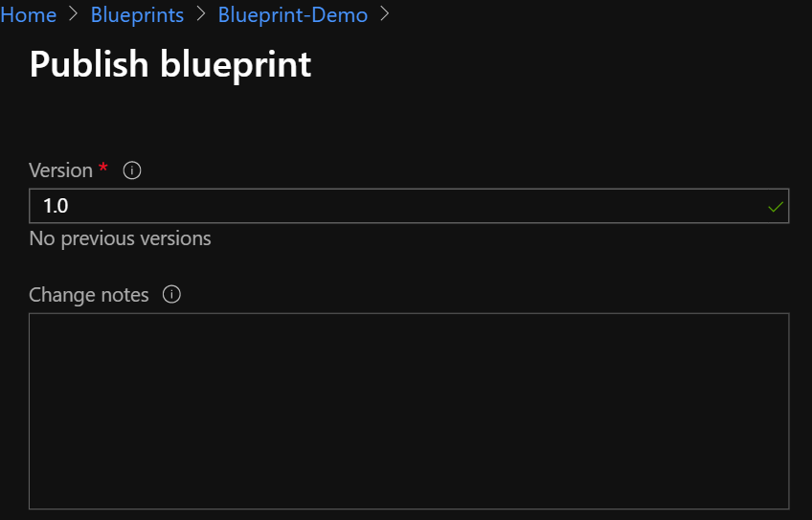This screenshot has width=812, height=520.
Task: Click the bottom border of Change notes box
Action: click(x=409, y=509)
